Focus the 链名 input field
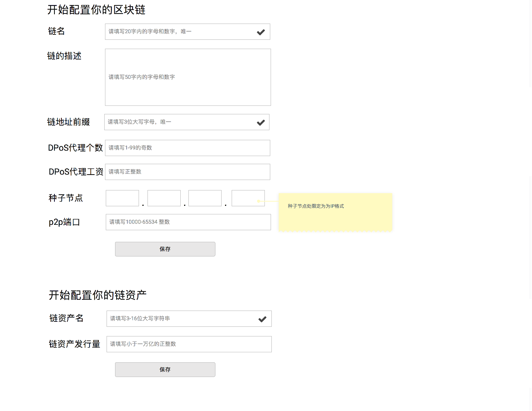Screen dimensions: 532x411 point(188,32)
